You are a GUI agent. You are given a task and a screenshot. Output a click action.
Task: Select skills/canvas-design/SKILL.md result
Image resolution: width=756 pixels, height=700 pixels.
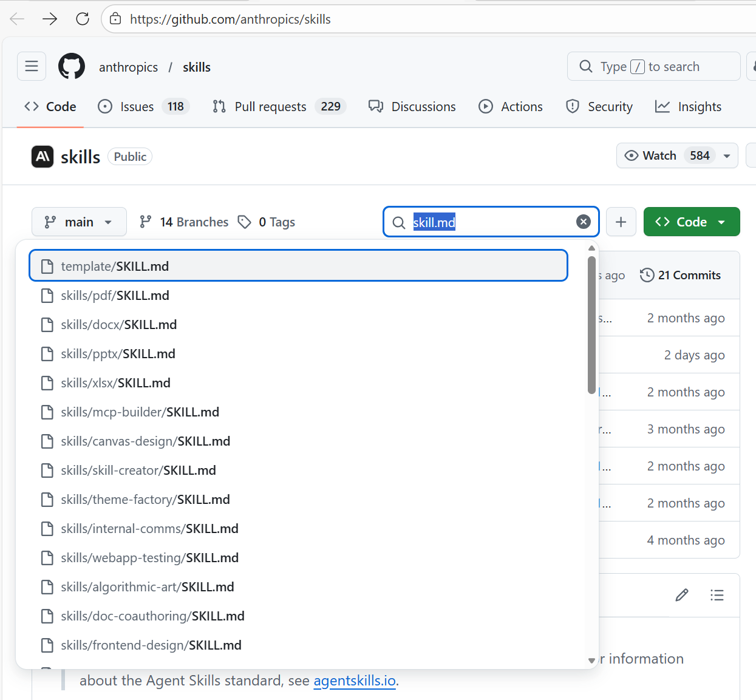pyautogui.click(x=298, y=441)
